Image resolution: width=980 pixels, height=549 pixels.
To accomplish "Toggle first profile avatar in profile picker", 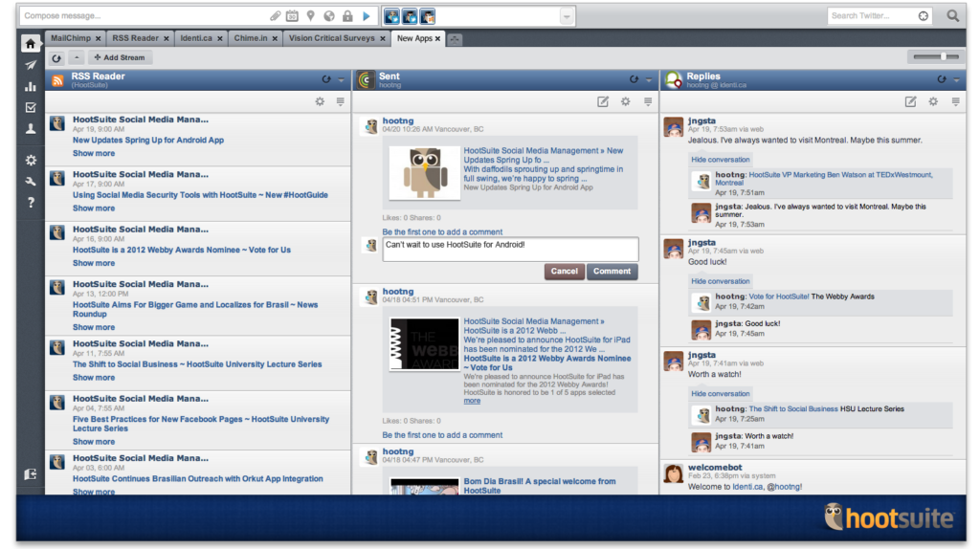I will click(391, 16).
